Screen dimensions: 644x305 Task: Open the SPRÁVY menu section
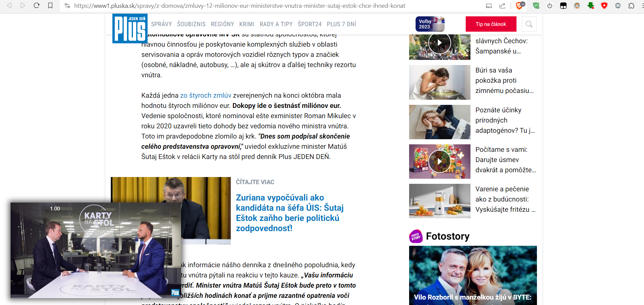coord(161,24)
